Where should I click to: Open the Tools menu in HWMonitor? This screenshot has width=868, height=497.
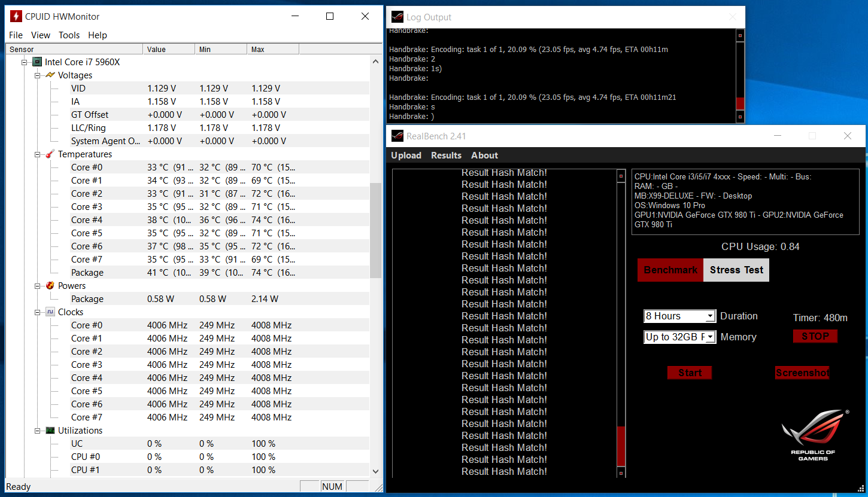(69, 35)
